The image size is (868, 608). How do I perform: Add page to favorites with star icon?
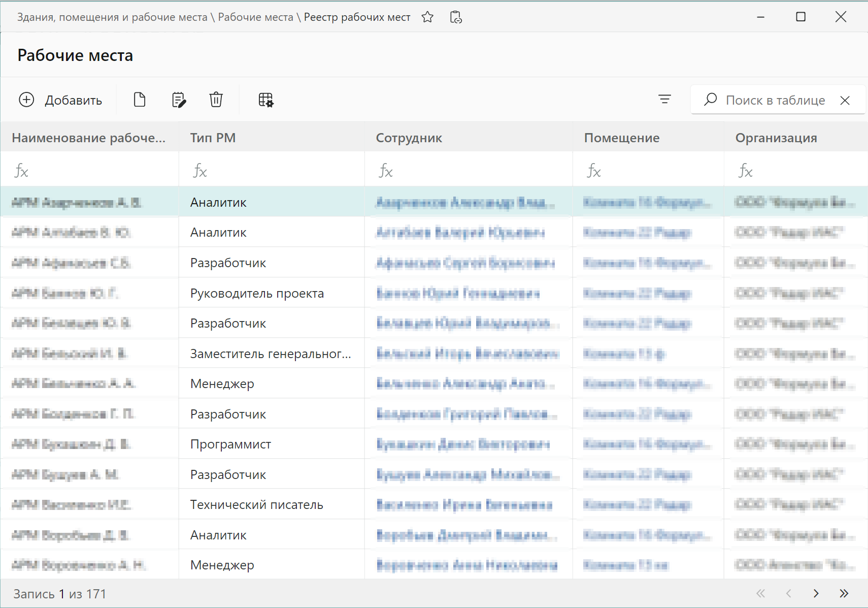(x=427, y=17)
